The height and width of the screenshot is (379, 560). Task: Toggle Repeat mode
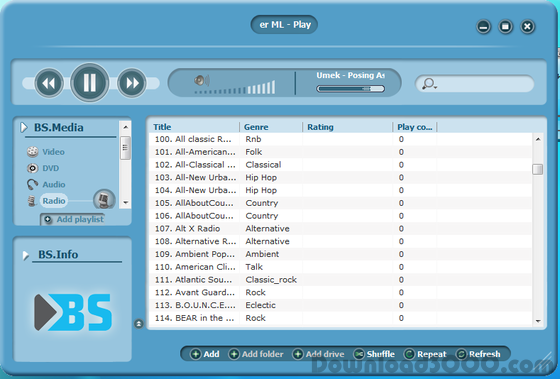pos(425,354)
